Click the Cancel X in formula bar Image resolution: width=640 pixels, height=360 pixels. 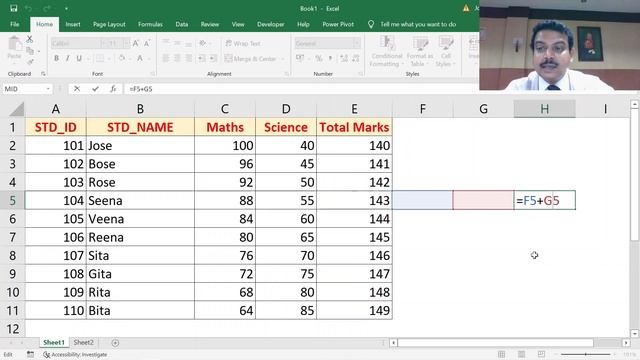[x=77, y=89]
